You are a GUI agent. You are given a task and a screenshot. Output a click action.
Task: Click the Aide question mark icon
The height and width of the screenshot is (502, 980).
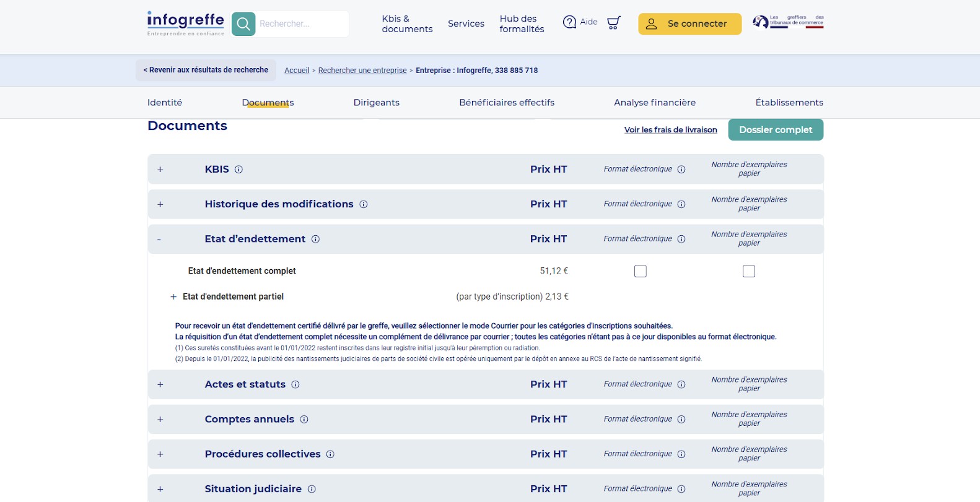(x=569, y=22)
